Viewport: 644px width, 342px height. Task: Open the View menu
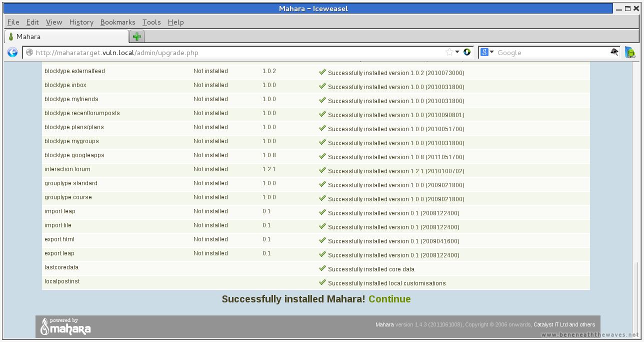pyautogui.click(x=54, y=22)
